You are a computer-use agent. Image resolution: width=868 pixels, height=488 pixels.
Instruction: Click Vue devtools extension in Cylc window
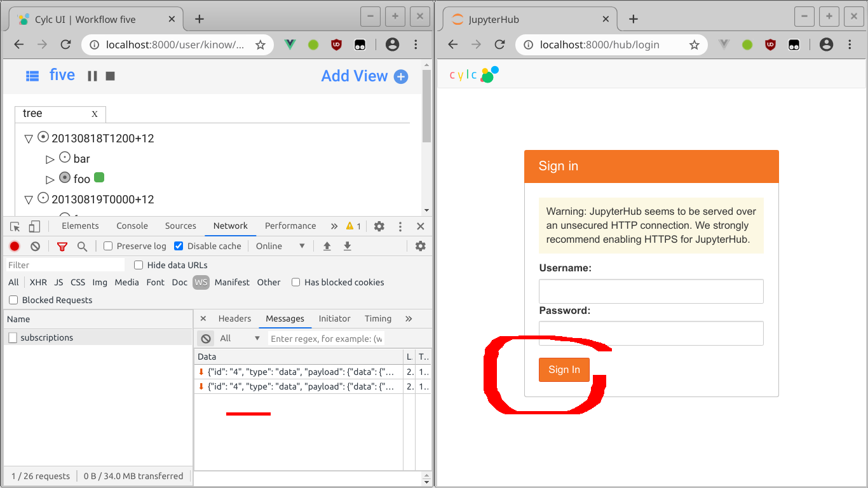[x=290, y=44]
